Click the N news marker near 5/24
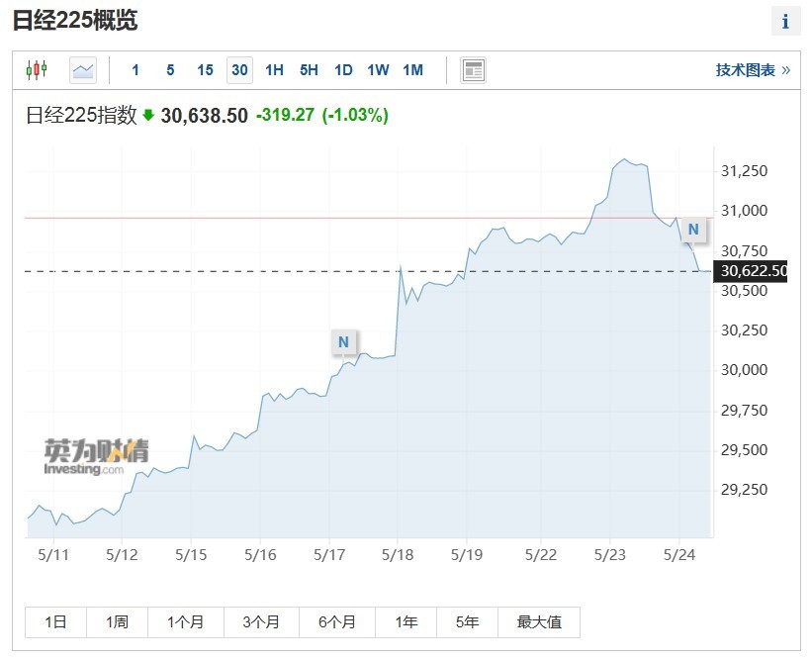Screen dimensions: 812x661 tap(693, 230)
